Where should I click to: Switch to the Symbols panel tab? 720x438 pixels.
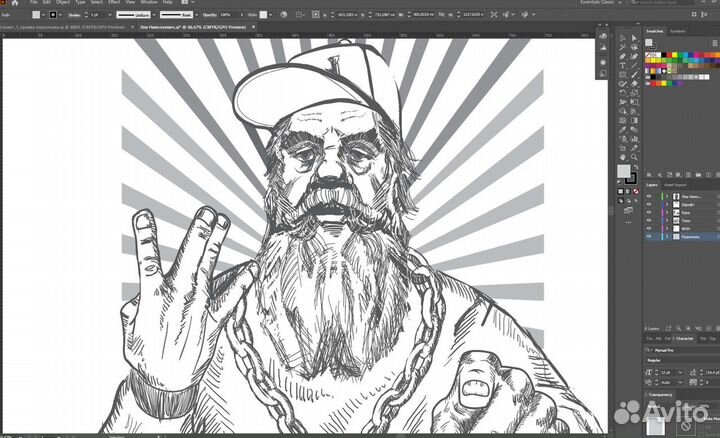pos(677,32)
